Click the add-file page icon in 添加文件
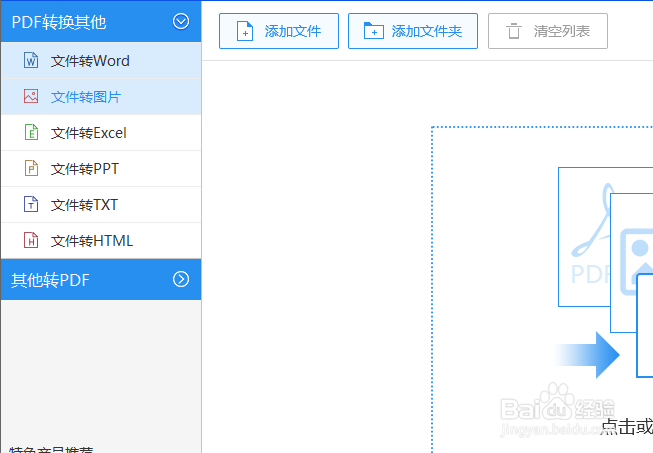This screenshot has width=653, height=453. pos(245,31)
